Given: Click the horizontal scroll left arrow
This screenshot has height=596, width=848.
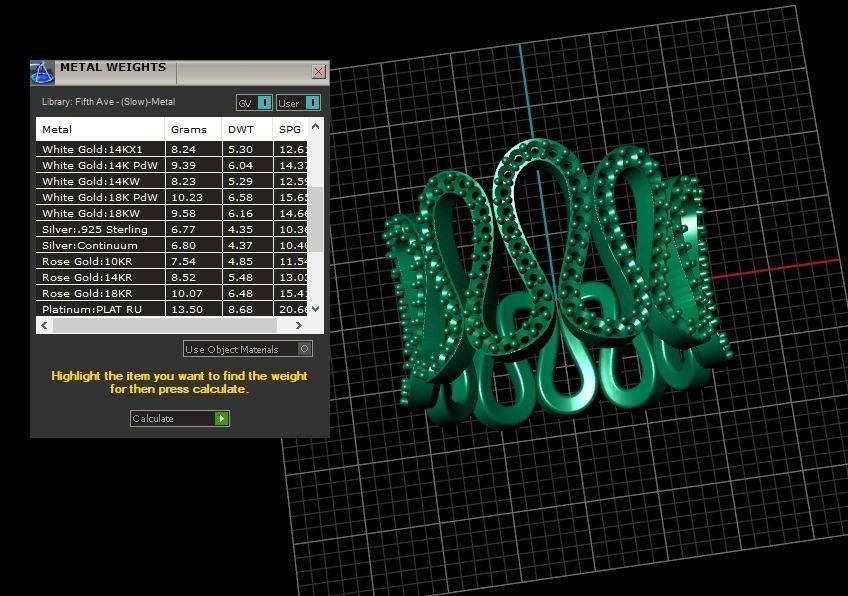Looking at the screenshot, I should click(44, 326).
